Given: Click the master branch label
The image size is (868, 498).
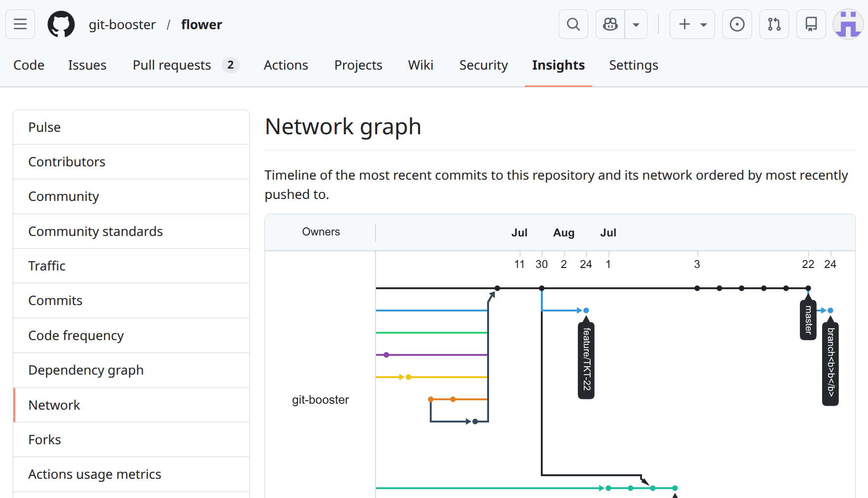Looking at the screenshot, I should [x=808, y=320].
